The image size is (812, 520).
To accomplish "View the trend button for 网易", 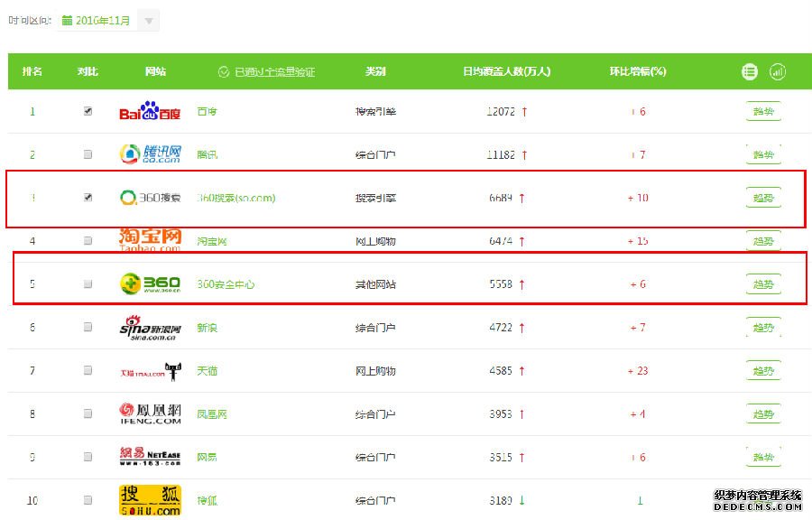I will 763,458.
